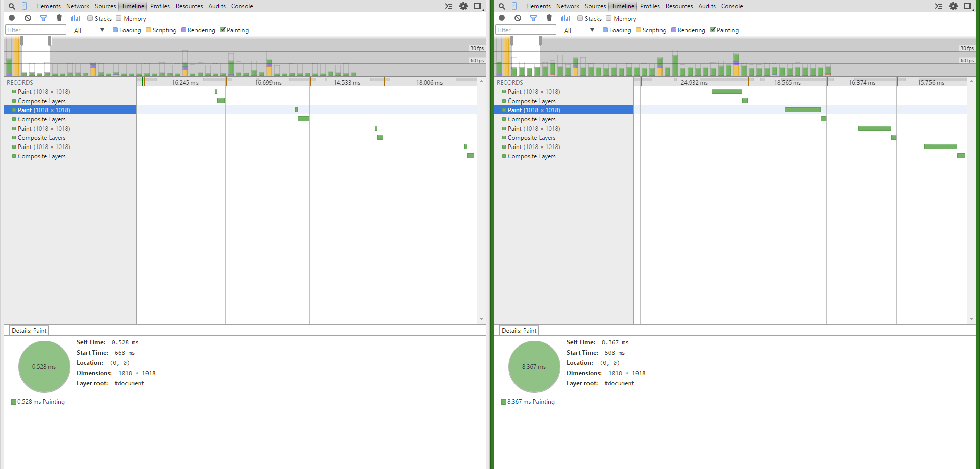Open the All categories dropdown on the left
This screenshot has width=980, height=469.
tap(88, 30)
